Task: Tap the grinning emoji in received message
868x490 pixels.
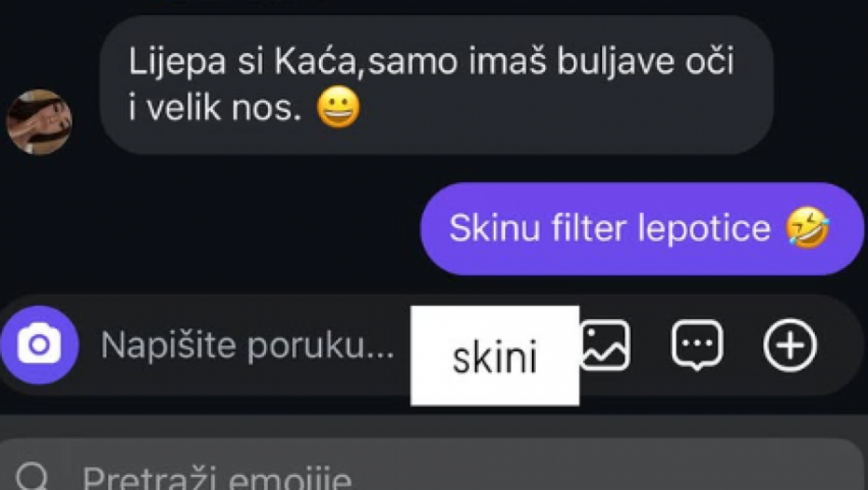Action: pos(338,107)
